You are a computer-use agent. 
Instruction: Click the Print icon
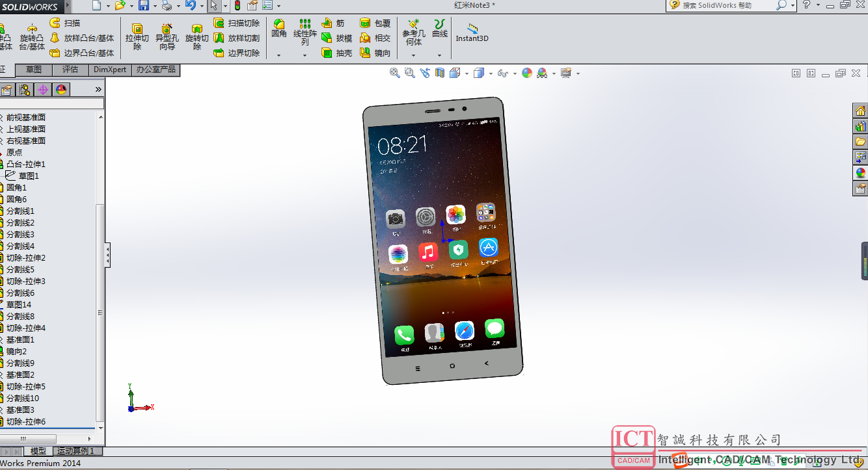tap(167, 5)
